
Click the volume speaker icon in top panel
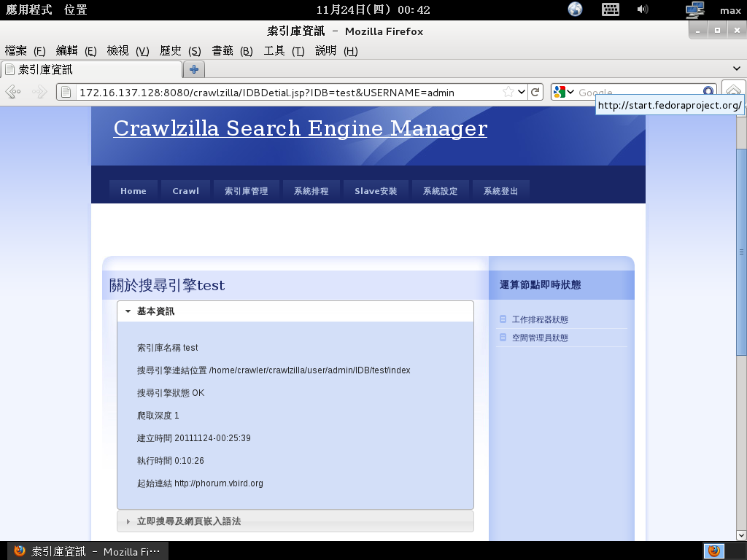(x=643, y=9)
